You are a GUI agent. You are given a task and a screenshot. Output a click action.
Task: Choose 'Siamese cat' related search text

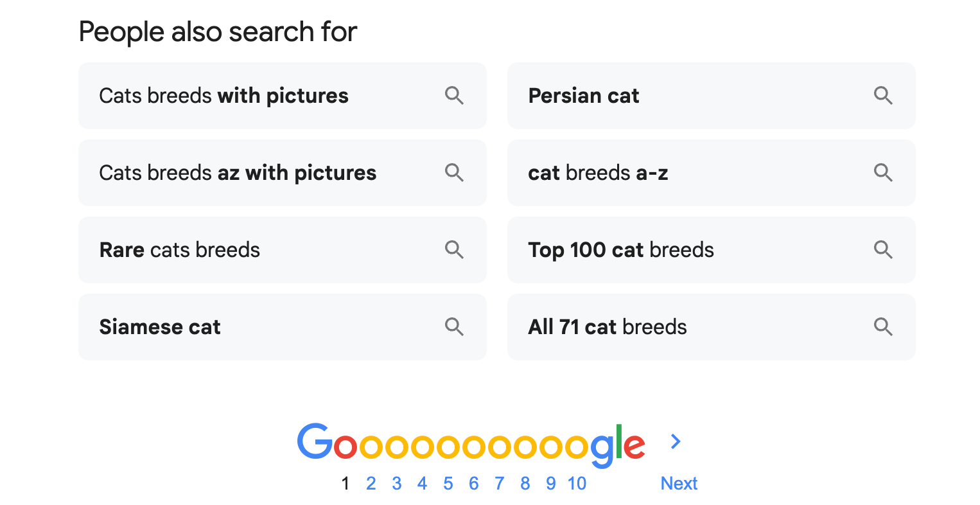(160, 327)
